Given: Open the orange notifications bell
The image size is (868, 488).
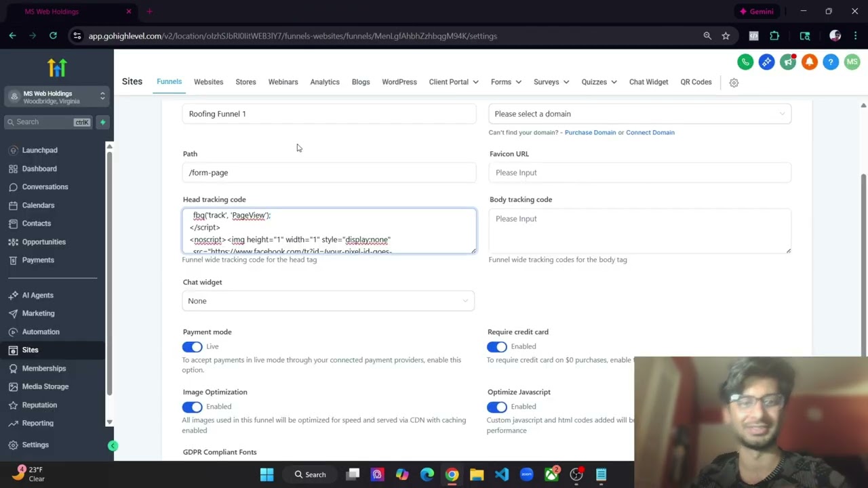Looking at the screenshot, I should 809,62.
